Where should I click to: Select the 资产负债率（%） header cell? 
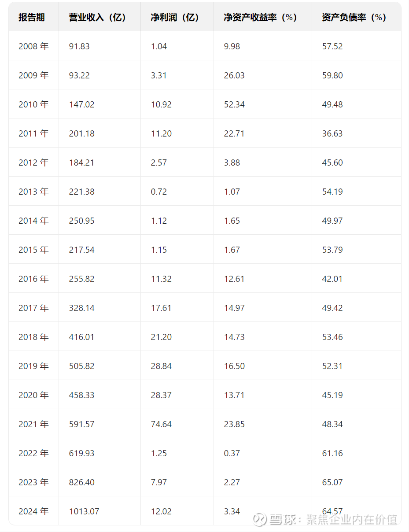coord(354,17)
